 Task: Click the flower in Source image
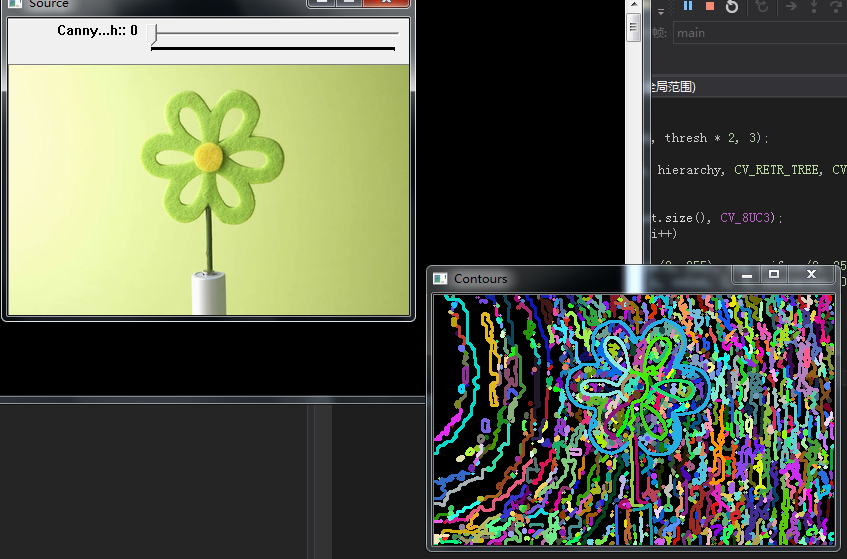point(212,157)
